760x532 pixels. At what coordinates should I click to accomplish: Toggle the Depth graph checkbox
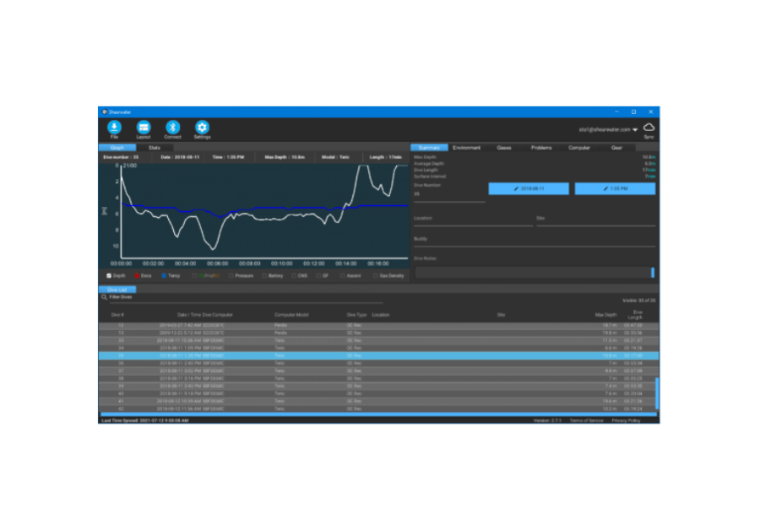pos(109,275)
